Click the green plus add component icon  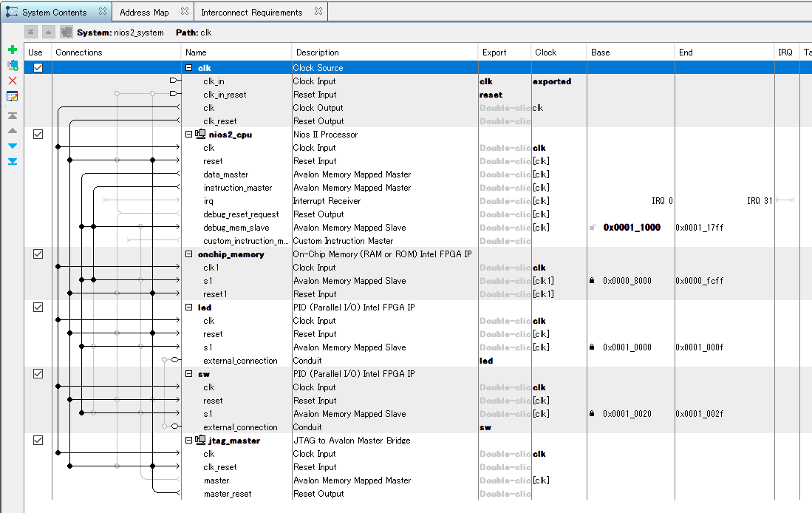tap(13, 50)
